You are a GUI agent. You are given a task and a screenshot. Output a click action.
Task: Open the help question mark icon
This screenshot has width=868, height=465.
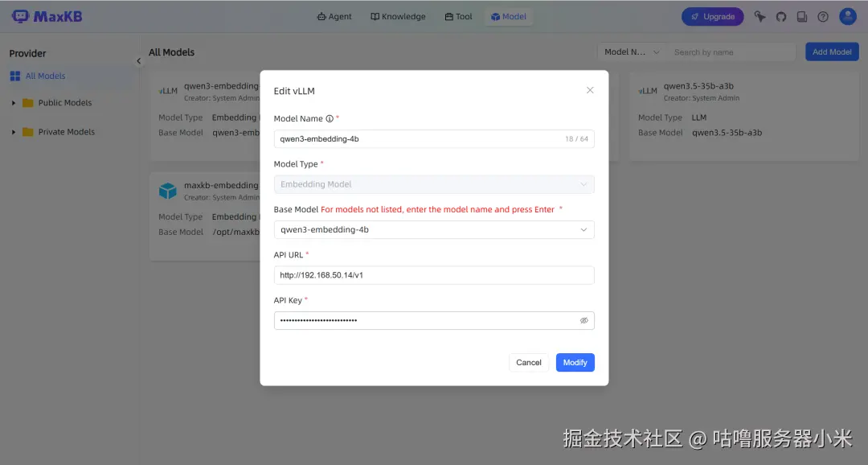point(823,17)
